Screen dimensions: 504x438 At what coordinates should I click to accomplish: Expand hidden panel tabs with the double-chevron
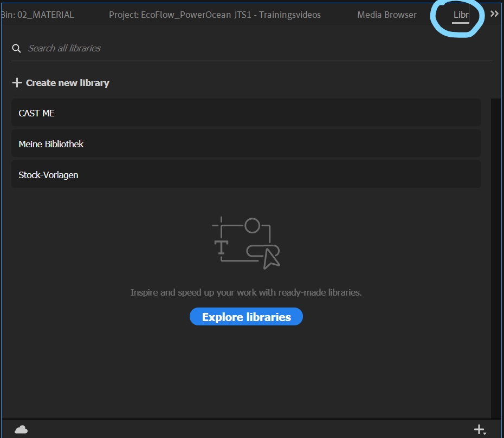click(494, 14)
